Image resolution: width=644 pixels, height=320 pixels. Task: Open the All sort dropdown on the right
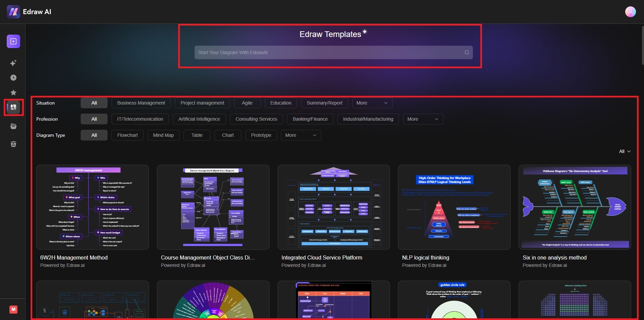pos(625,151)
